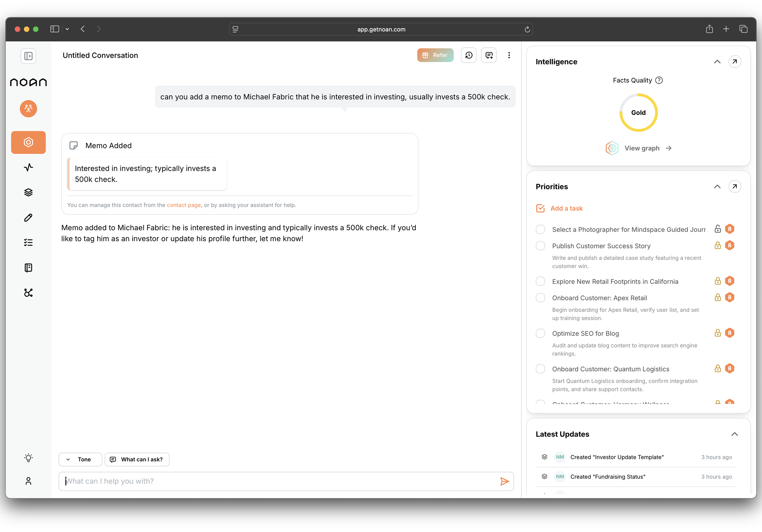The image size is (762, 532).
Task: Open the conversation history icon
Action: [x=469, y=55]
